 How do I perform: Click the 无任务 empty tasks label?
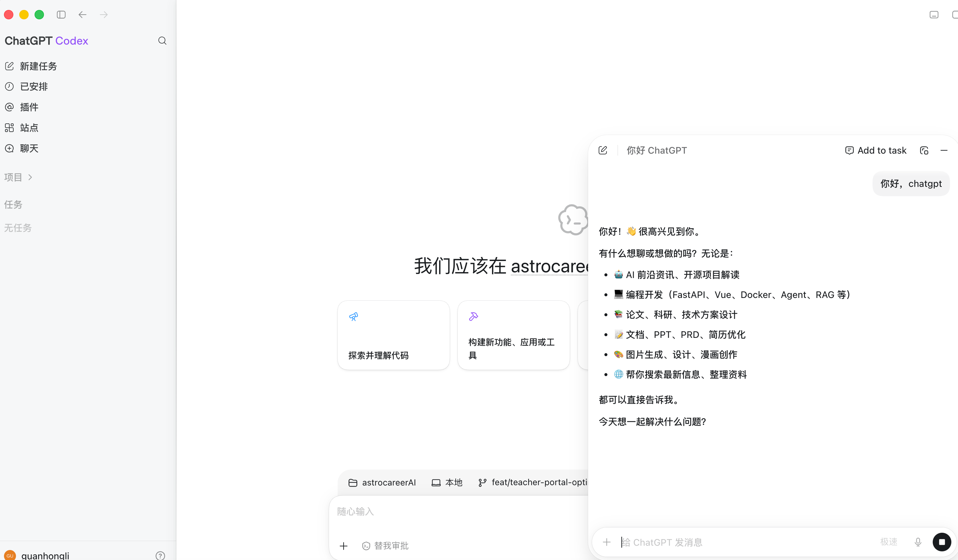point(18,228)
